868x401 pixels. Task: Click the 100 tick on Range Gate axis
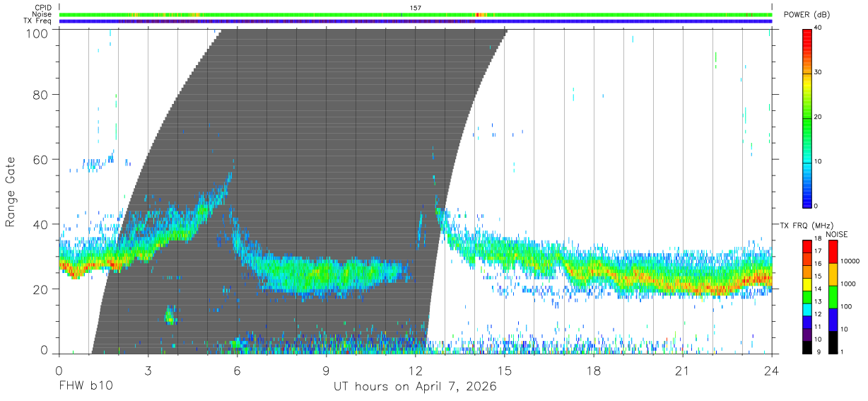[x=38, y=33]
